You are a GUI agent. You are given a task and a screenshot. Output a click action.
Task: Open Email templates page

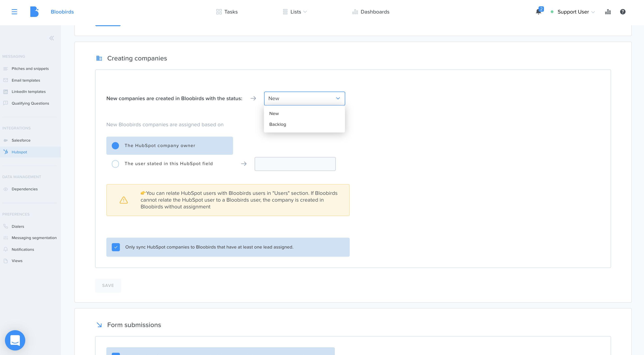coord(26,80)
